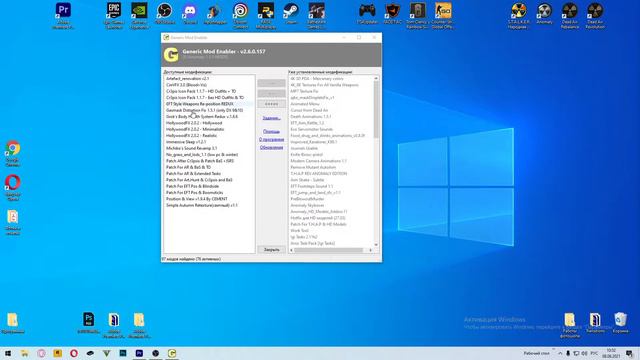This screenshot has width=640, height=360.
Task: Open File Explorer from the taskbar
Action: click(x=24, y=353)
